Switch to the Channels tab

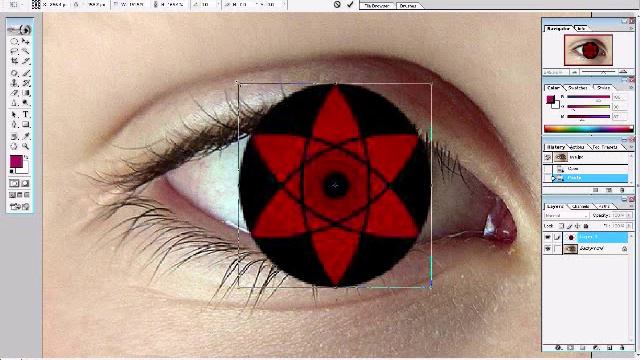(581, 207)
